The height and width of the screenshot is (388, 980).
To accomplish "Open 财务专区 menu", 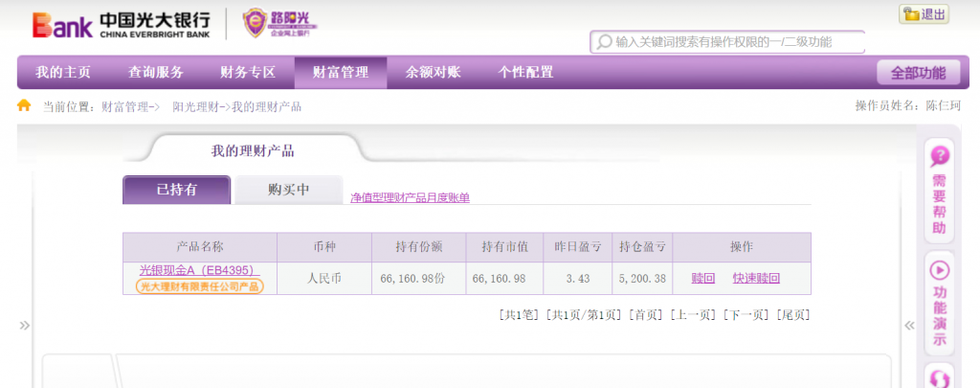I will (248, 73).
